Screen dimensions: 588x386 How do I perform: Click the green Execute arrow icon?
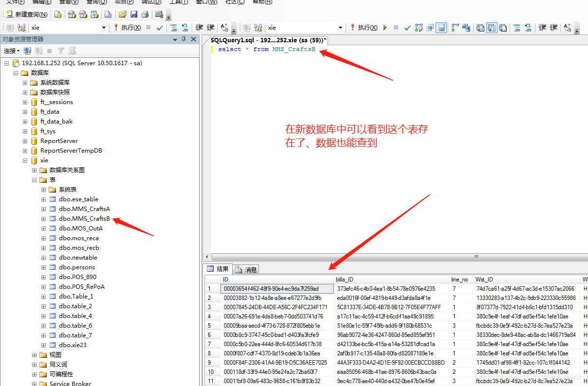385,28
